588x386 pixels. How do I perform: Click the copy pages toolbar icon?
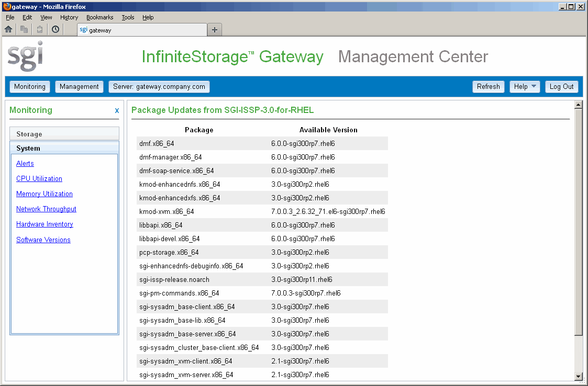[x=24, y=29]
